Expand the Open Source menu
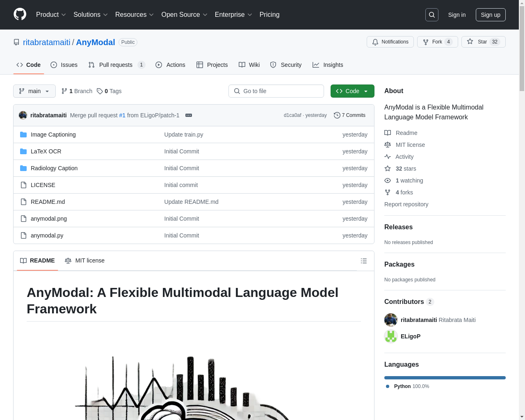Image resolution: width=525 pixels, height=420 pixels. coord(185,15)
